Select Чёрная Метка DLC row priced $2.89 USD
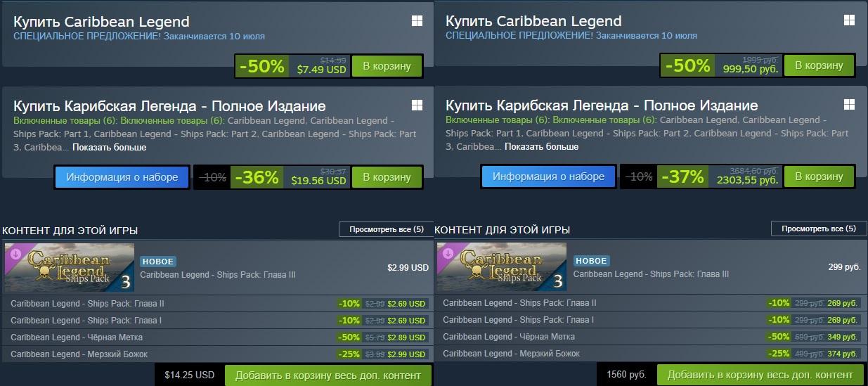868x386 pixels. [219, 337]
